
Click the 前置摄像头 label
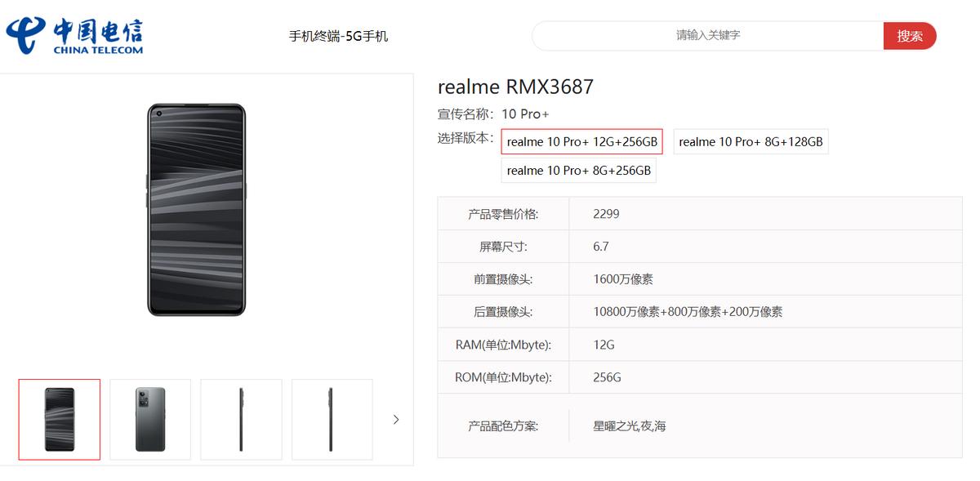[x=503, y=279]
